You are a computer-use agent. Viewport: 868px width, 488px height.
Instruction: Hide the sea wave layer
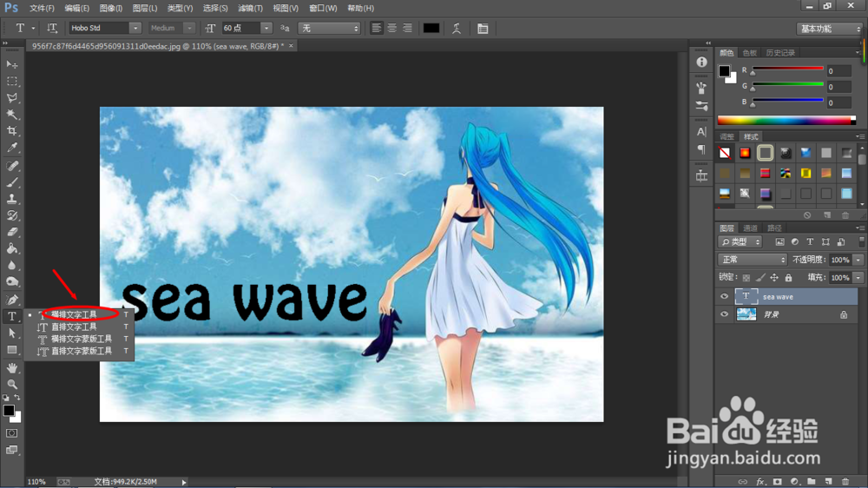(724, 296)
